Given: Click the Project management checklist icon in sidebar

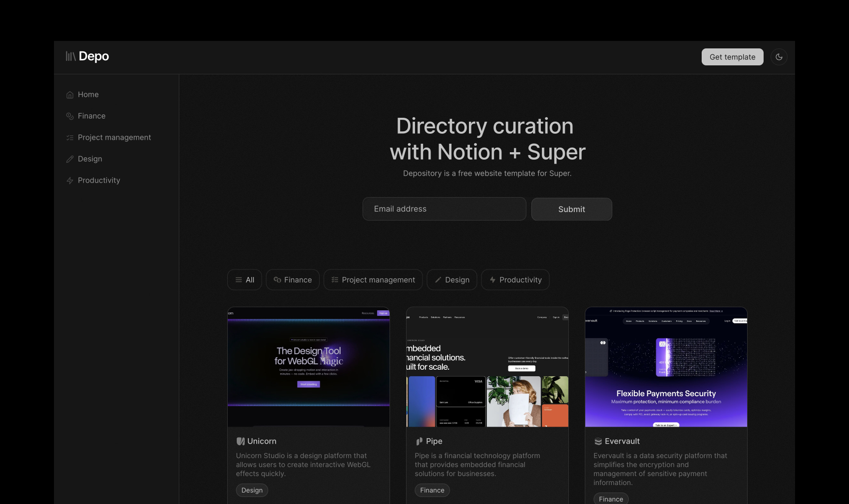Looking at the screenshot, I should pyautogui.click(x=70, y=138).
